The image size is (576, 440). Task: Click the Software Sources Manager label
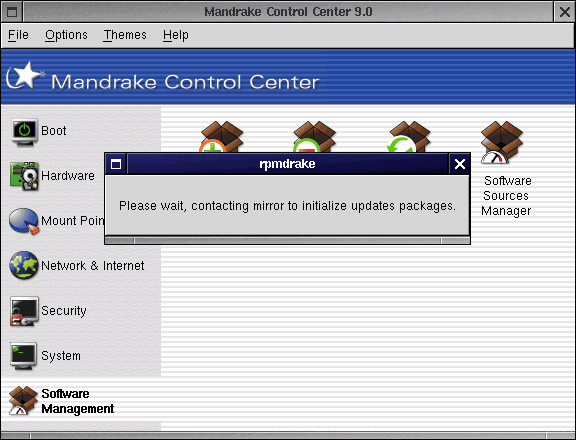(x=507, y=196)
